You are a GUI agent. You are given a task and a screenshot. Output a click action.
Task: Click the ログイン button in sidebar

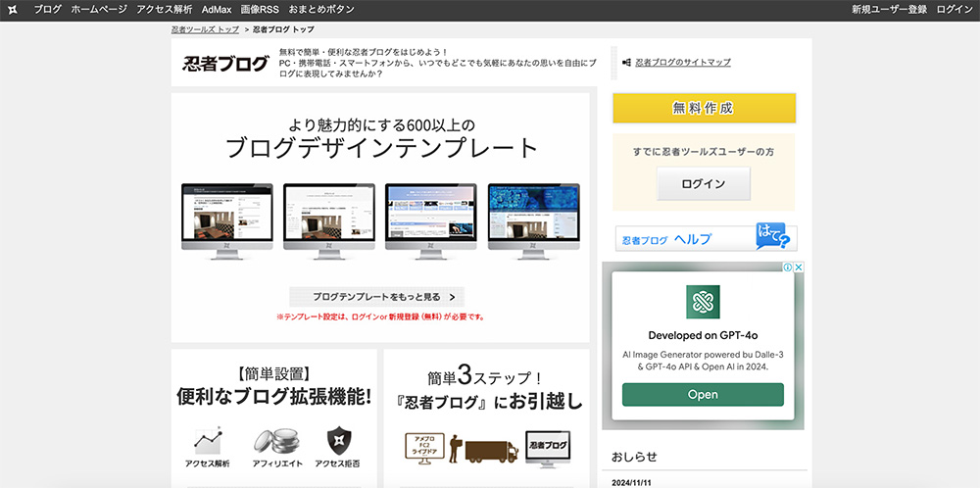(703, 183)
